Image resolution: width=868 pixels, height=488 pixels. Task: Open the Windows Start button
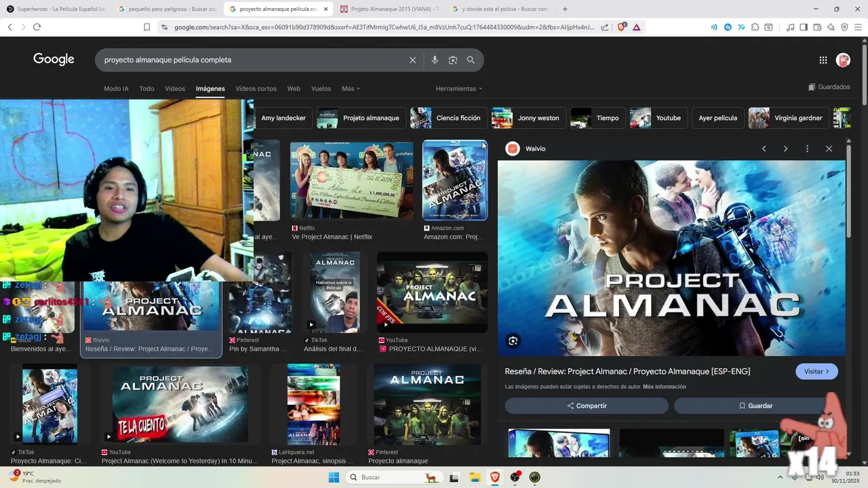[334, 477]
